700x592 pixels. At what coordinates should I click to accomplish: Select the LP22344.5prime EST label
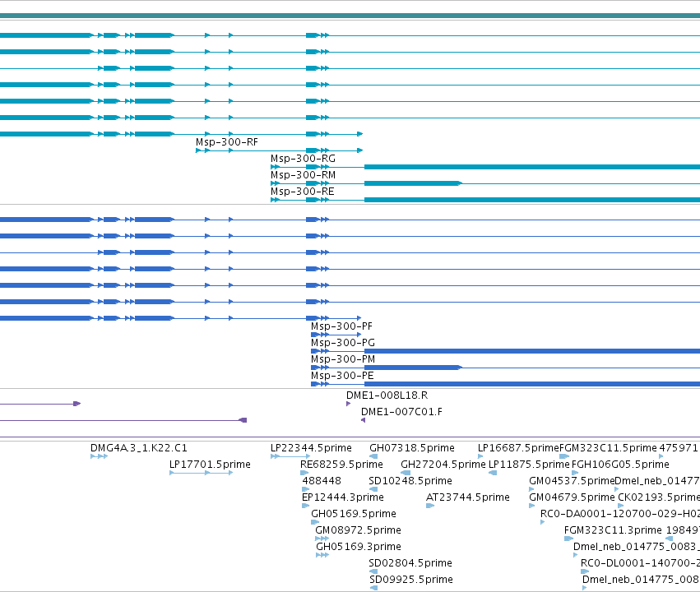(311, 448)
